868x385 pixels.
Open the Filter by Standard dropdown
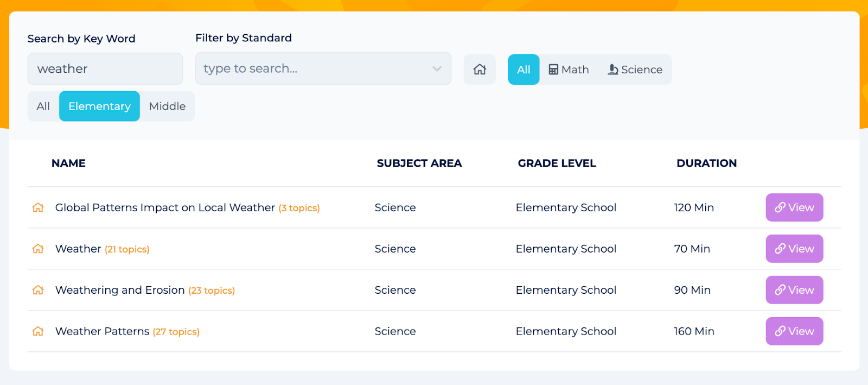(x=315, y=68)
